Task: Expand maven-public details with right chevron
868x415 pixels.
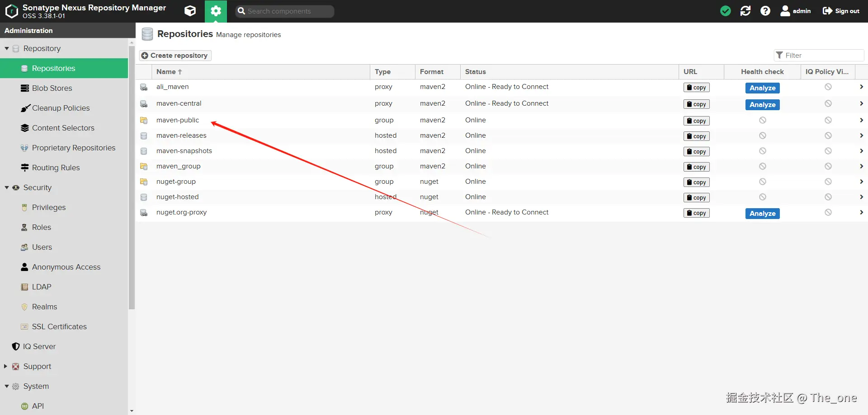Action: [861, 120]
